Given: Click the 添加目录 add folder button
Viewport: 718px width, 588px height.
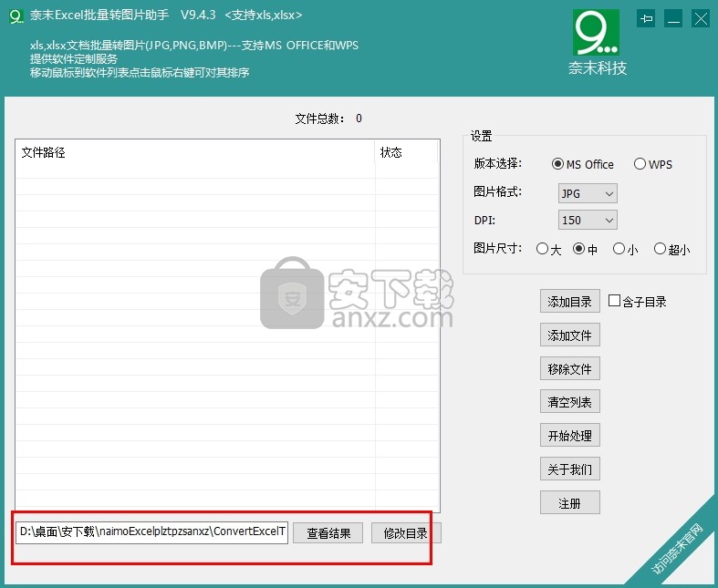Looking at the screenshot, I should [569, 301].
